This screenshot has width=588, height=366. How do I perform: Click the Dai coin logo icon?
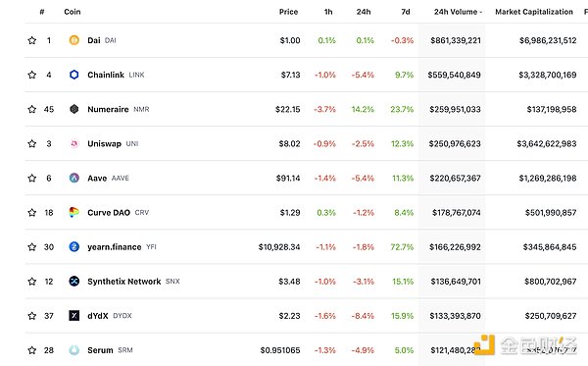(x=74, y=40)
